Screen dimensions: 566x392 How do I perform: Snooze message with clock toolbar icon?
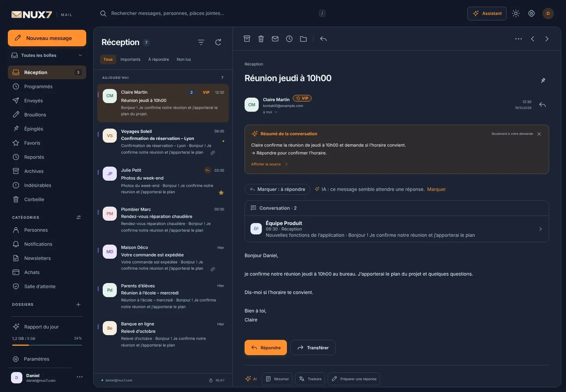[x=289, y=39]
